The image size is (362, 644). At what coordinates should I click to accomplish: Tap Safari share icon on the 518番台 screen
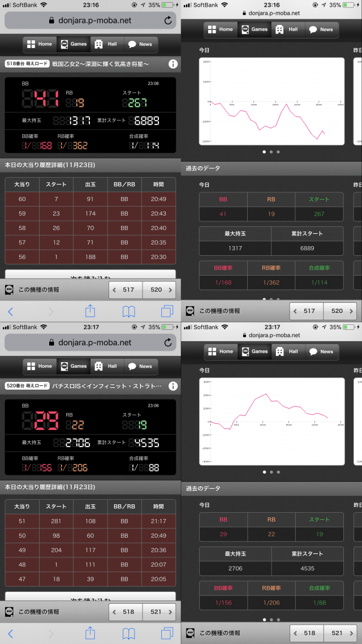(x=90, y=311)
